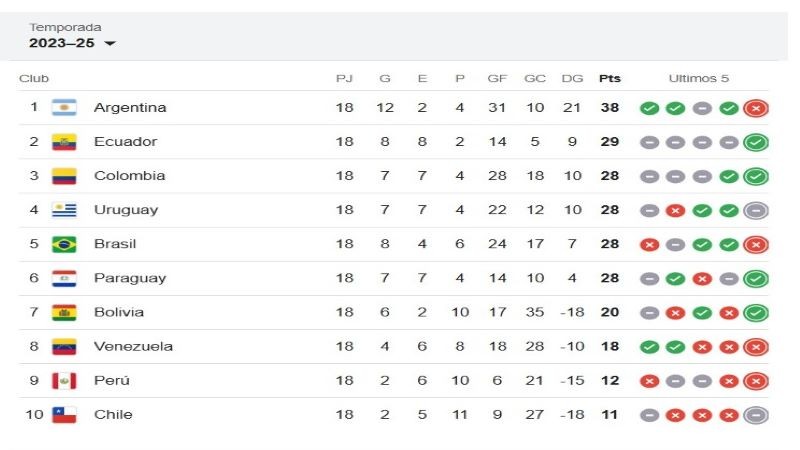Click the Ecuador flag icon

point(64,142)
